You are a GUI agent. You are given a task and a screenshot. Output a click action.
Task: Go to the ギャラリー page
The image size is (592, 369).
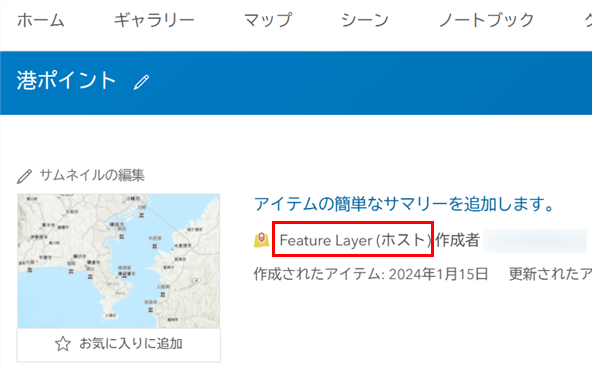pyautogui.click(x=154, y=20)
